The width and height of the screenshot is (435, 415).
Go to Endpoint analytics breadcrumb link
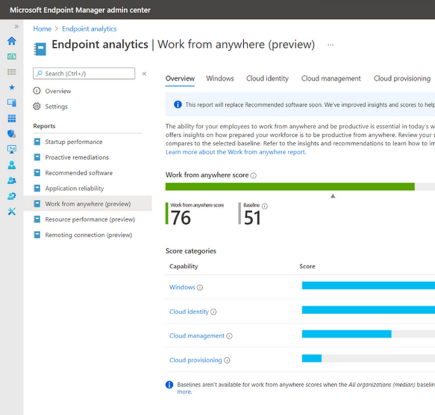point(89,29)
